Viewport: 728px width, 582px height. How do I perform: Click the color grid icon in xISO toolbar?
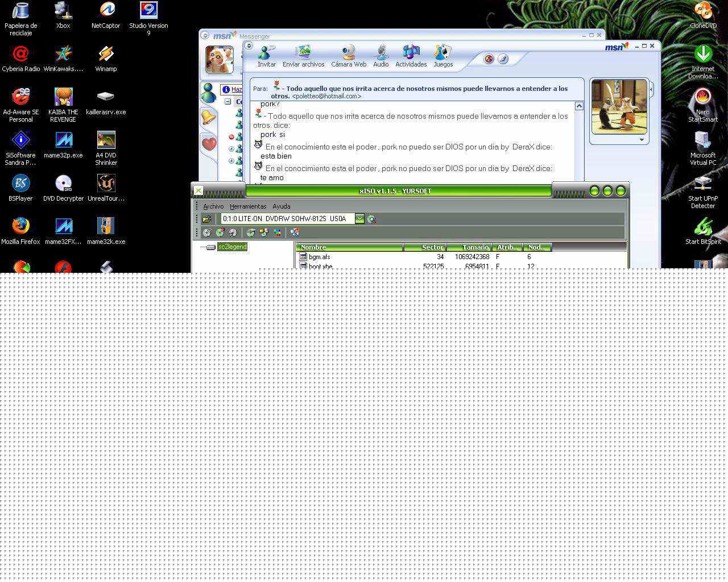277,232
